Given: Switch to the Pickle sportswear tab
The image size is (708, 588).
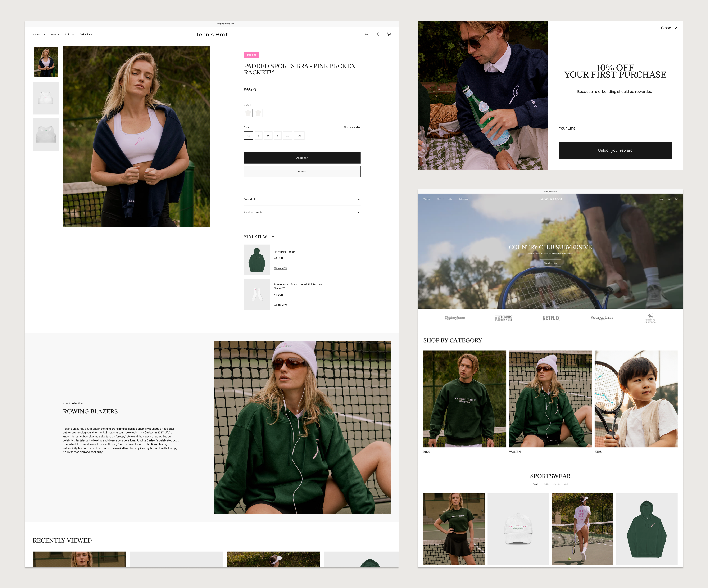Looking at the screenshot, I should 546,484.
